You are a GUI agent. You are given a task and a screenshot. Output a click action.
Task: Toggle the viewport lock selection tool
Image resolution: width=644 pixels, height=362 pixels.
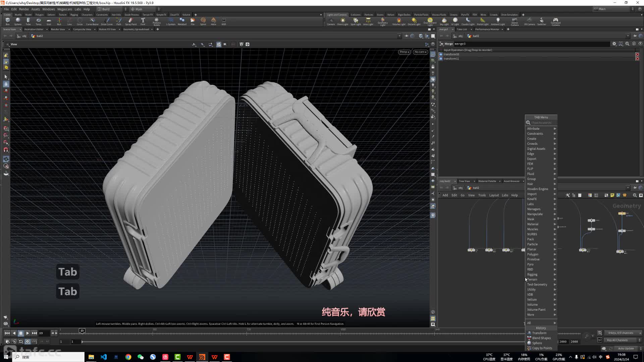pos(6,84)
